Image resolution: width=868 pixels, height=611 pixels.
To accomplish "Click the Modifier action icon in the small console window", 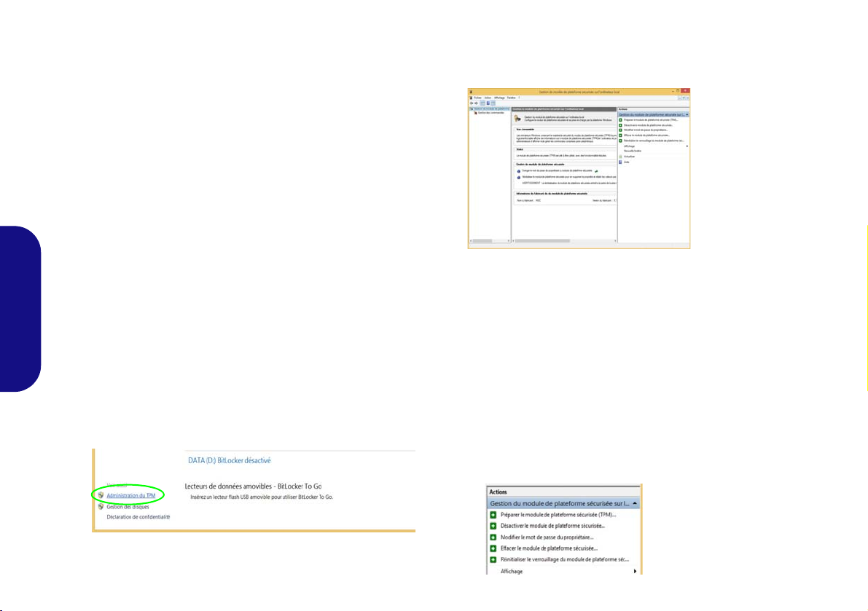I will point(620,130).
